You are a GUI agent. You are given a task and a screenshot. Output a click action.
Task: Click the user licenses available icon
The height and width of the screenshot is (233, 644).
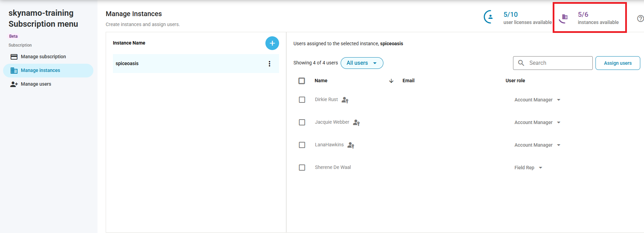489,17
